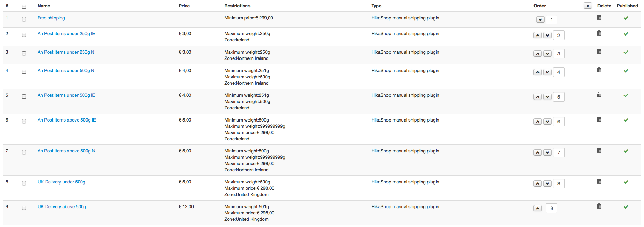Viewport: 644px width, 227px height.
Task: Toggle published checkmark for UK Delivery under 500g
Action: tap(626, 182)
